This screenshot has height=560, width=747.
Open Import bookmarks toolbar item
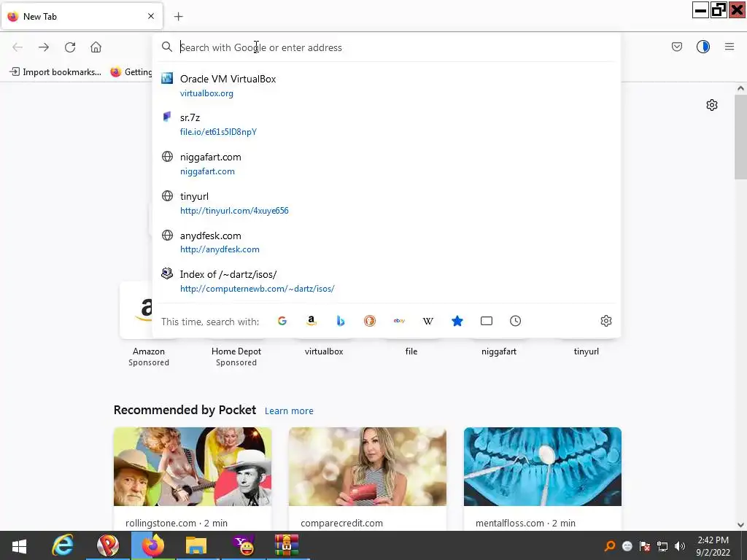pyautogui.click(x=55, y=72)
